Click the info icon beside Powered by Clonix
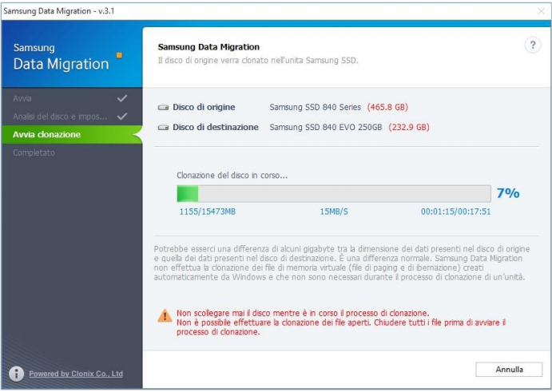 pyautogui.click(x=17, y=374)
